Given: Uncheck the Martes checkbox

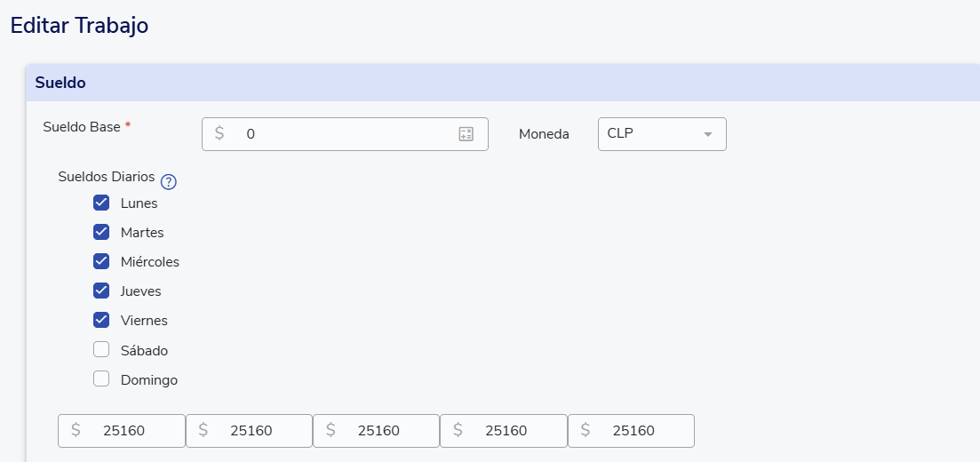Looking at the screenshot, I should pos(101,232).
